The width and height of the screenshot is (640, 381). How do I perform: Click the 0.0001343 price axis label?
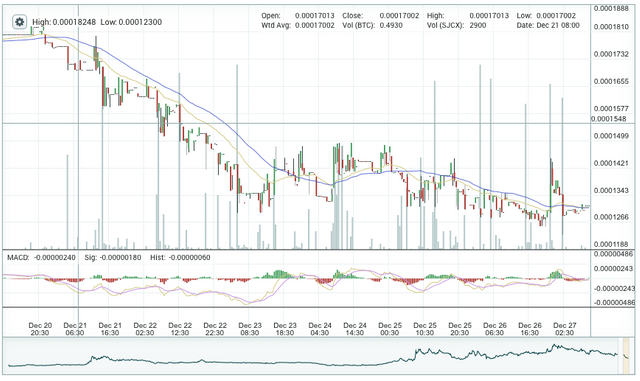611,191
